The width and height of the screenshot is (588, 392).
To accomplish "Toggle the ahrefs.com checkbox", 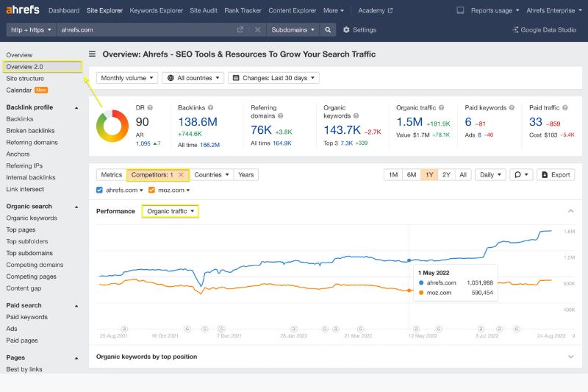I will click(100, 190).
